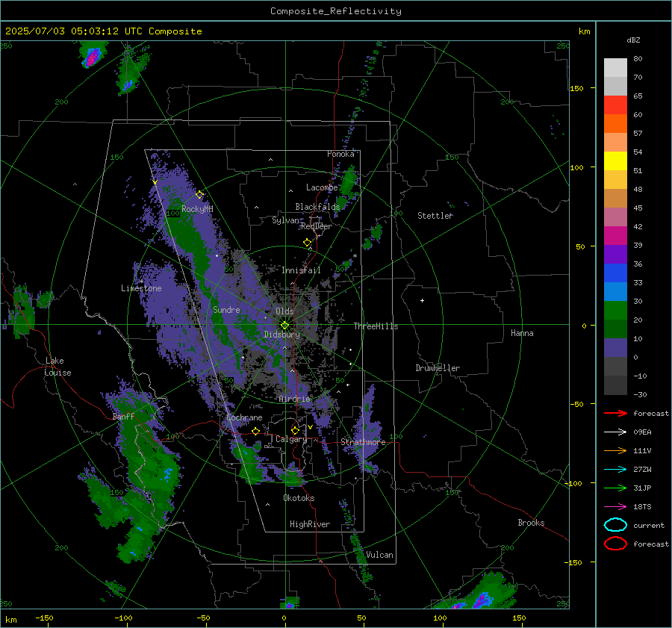Click the Blackfalds town label
Screen dimensions: 672x628
[x=317, y=207]
